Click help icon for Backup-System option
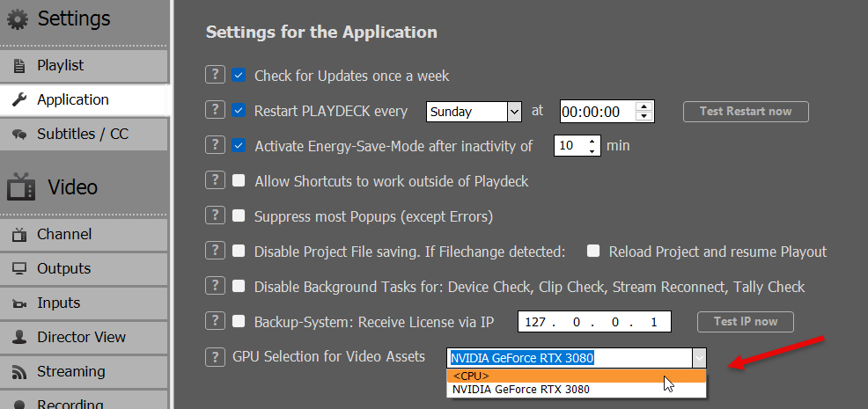The width and height of the screenshot is (868, 409). point(214,321)
